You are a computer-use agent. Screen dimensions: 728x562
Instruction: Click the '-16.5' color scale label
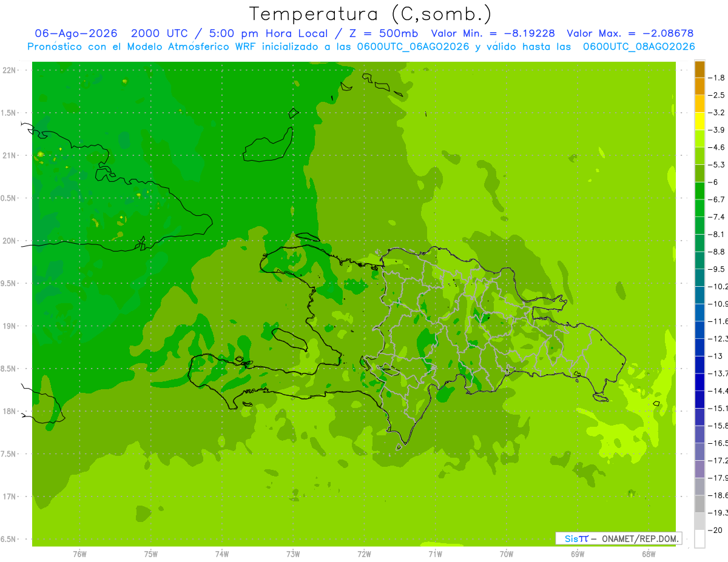[718, 443]
